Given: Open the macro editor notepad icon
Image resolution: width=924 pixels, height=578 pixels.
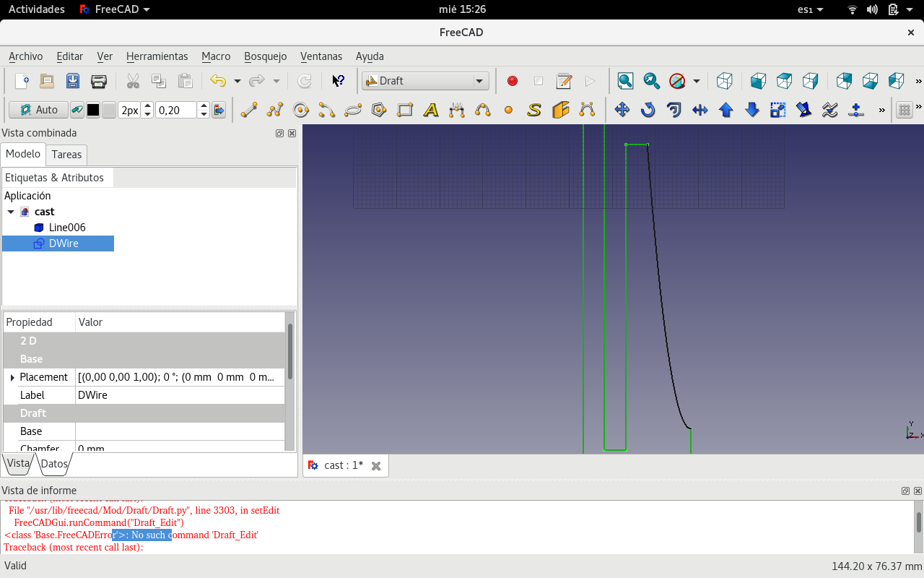Looking at the screenshot, I should click(565, 81).
